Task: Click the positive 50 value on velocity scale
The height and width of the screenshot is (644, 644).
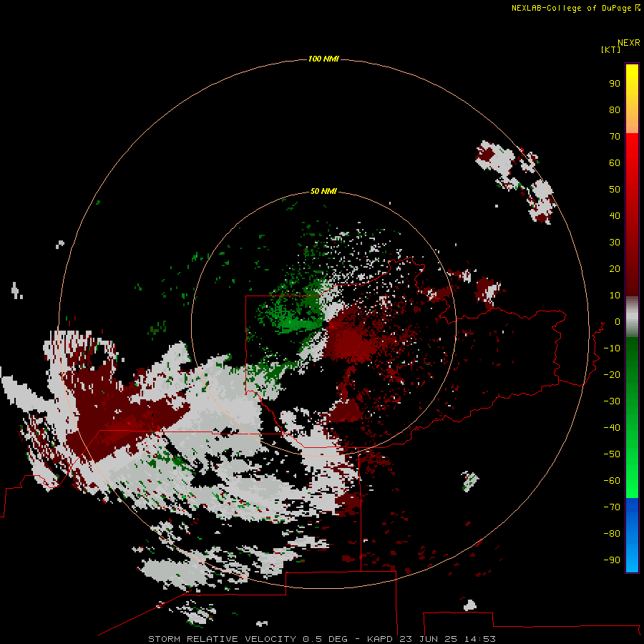Action: click(615, 190)
